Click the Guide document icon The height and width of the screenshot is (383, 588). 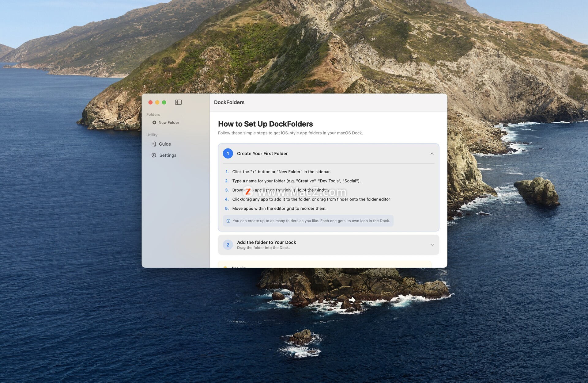pyautogui.click(x=154, y=144)
